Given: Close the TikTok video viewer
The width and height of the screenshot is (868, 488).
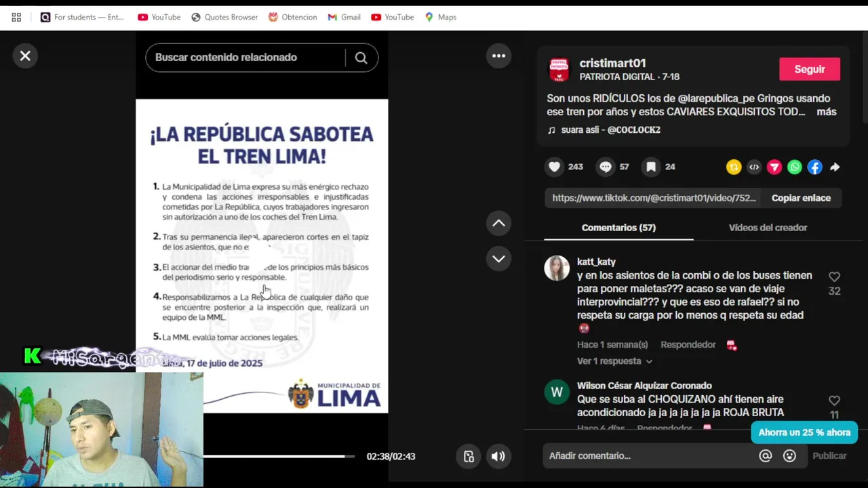Looking at the screenshot, I should [25, 56].
